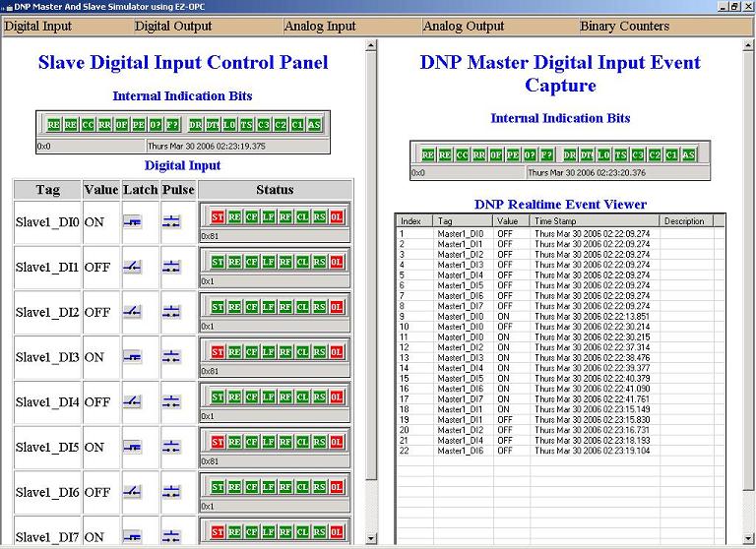Screen dimensions: 756x549
Task: Click slave panel CC indication bit
Action: [x=88, y=125]
